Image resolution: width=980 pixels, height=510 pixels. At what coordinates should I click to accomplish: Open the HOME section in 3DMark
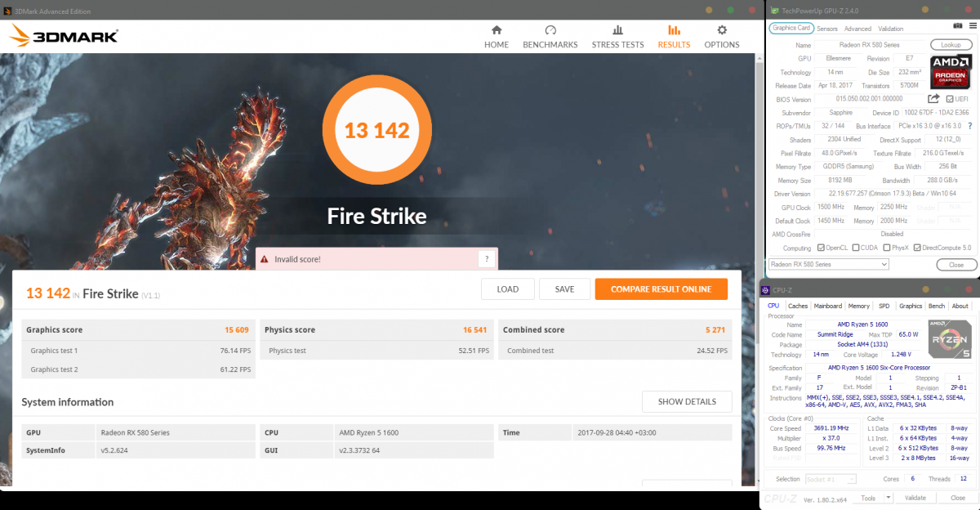pyautogui.click(x=496, y=37)
